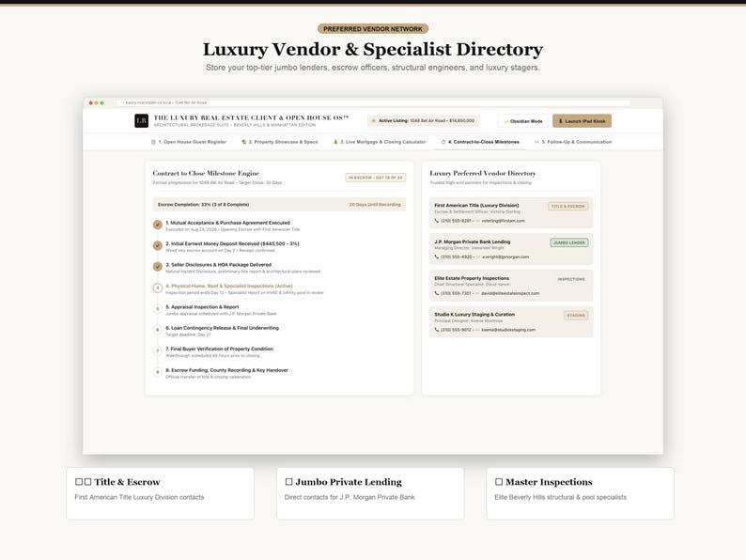The image size is (746, 560).
Task: Open the 5. Follow-Up & Communication tab
Action: tap(573, 142)
